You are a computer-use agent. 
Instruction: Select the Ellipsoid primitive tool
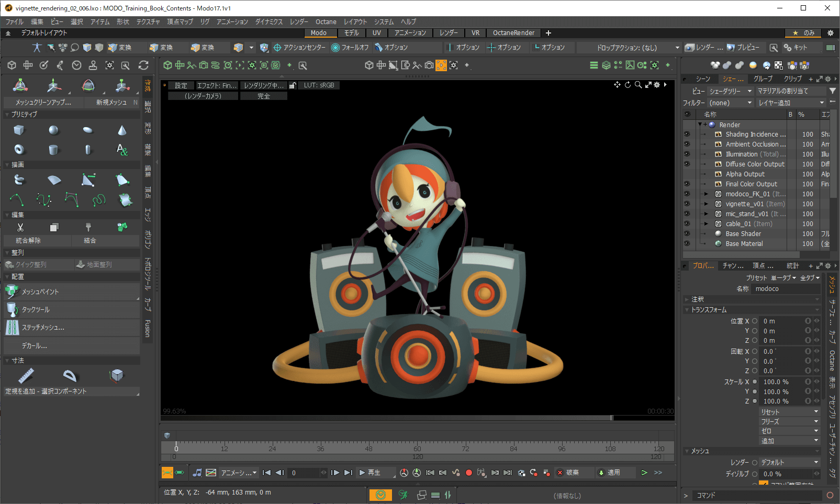(88, 130)
